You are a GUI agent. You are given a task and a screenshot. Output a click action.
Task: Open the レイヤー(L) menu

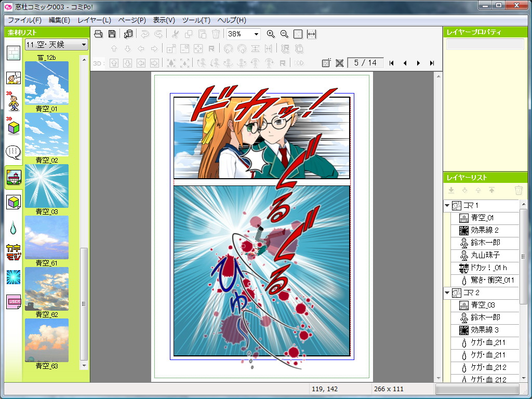tap(94, 20)
